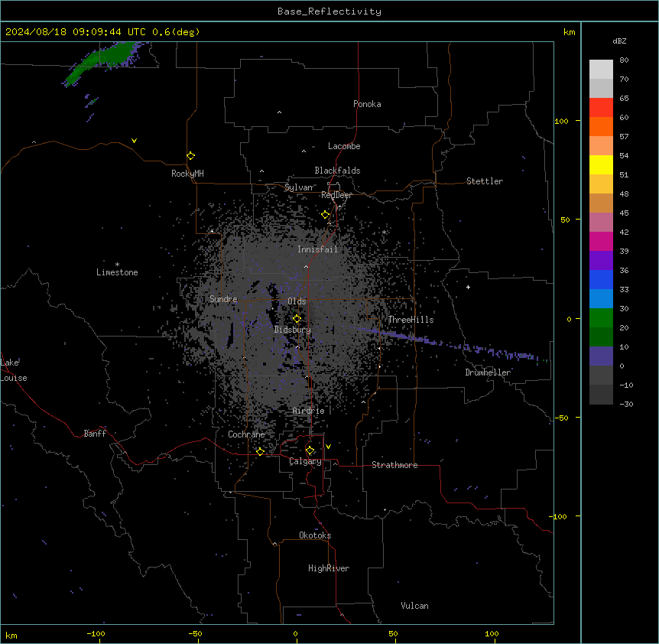This screenshot has width=659, height=644.
Task: Click the Banff label
Action: tap(95, 434)
